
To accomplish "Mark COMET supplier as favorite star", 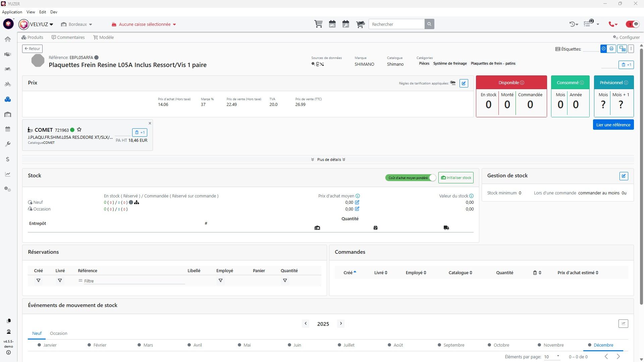I will pyautogui.click(x=79, y=130).
